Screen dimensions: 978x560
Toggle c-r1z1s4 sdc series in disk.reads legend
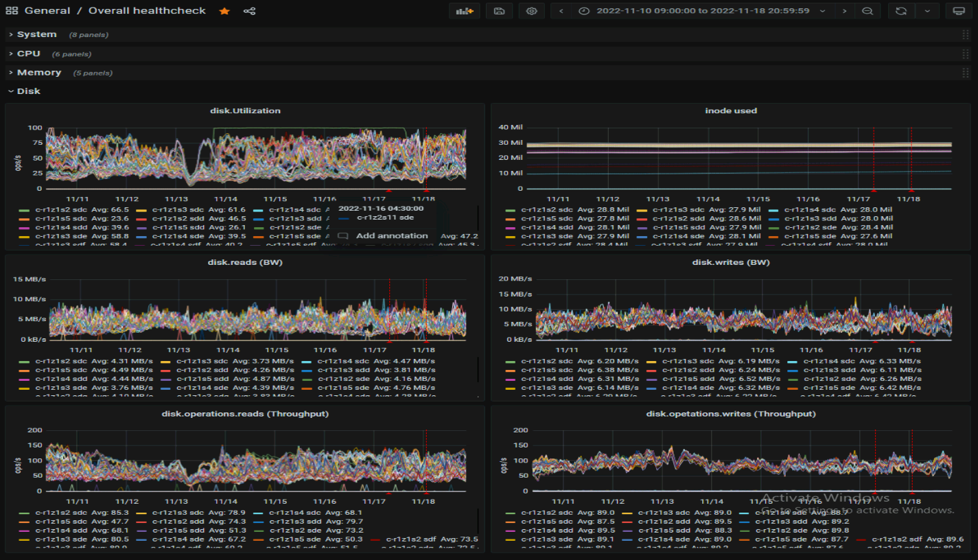click(340, 361)
